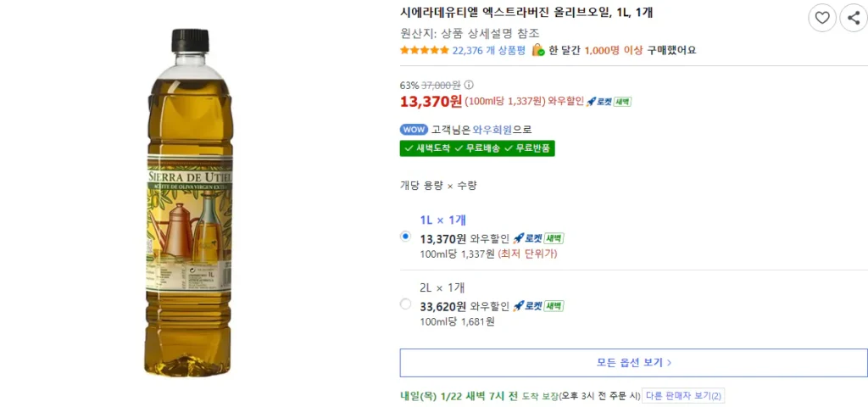Click the 1L option price 13,370원 in list
This screenshot has width=868, height=407.
coord(442,238)
